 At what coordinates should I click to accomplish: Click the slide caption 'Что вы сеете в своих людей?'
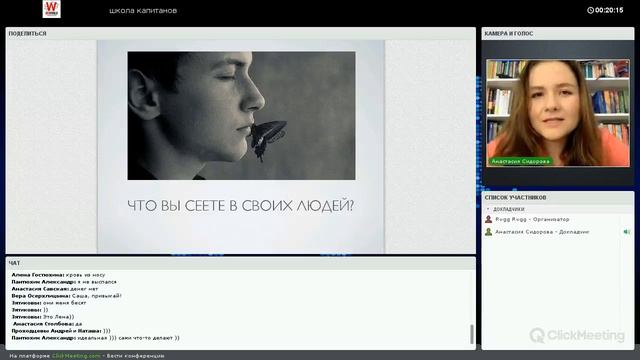[x=240, y=205]
